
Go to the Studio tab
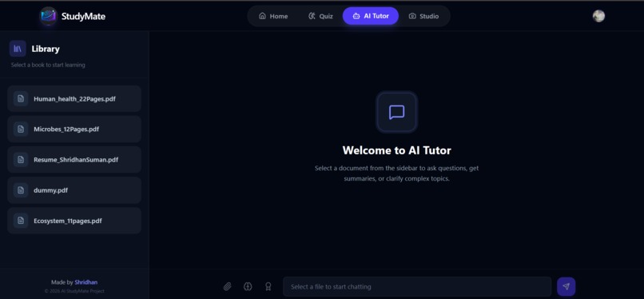coord(423,16)
